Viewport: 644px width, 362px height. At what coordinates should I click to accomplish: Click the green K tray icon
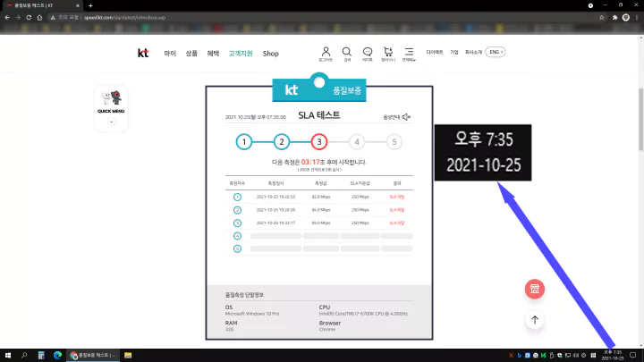point(544,356)
